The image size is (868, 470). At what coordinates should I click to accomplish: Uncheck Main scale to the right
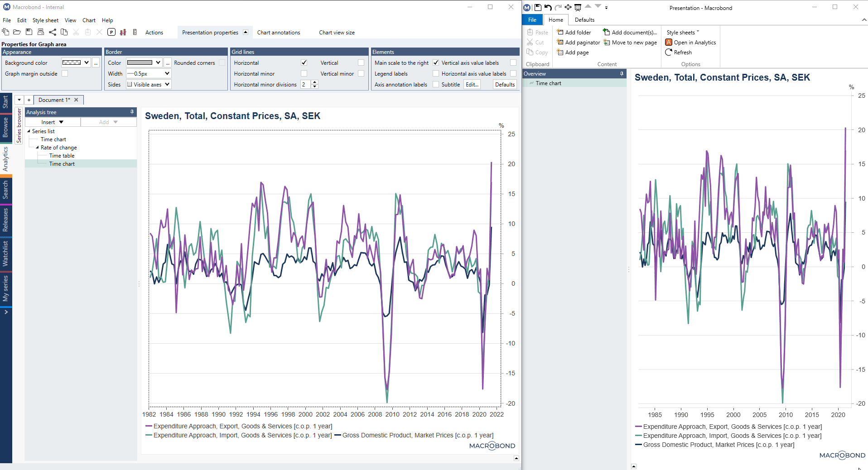436,62
